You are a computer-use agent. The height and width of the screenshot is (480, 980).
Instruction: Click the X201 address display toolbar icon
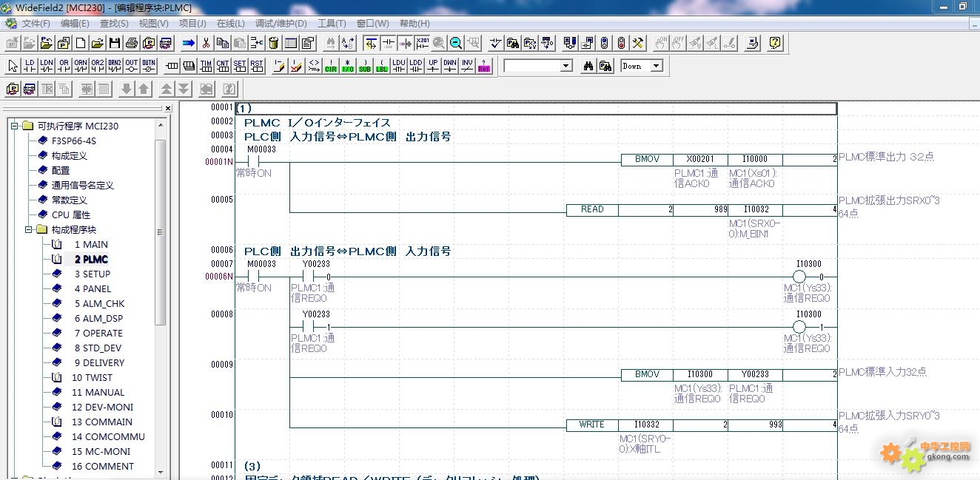point(422,43)
